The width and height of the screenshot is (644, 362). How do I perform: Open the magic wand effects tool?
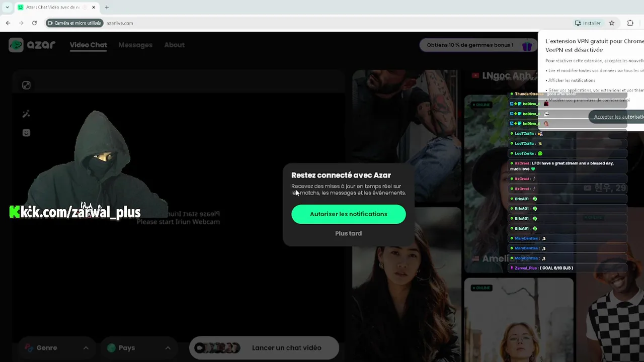click(26, 114)
